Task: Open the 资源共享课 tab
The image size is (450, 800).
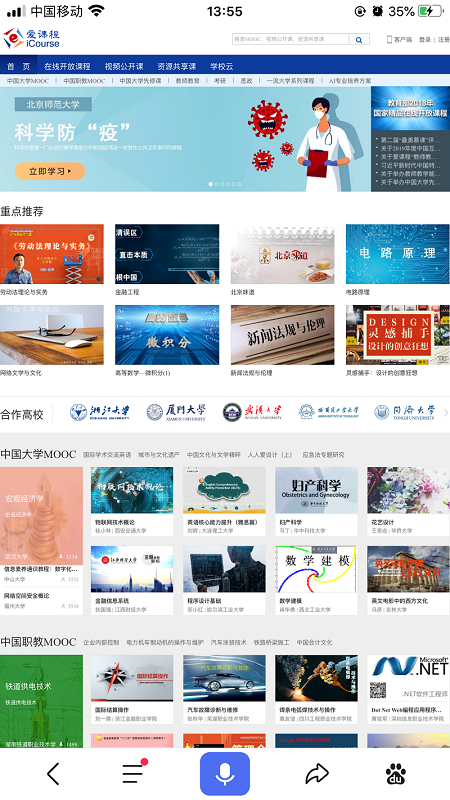Action: point(177,66)
